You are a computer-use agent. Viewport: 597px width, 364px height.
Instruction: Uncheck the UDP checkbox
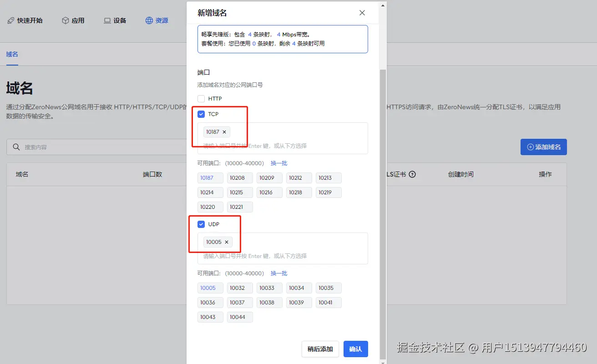coord(201,224)
